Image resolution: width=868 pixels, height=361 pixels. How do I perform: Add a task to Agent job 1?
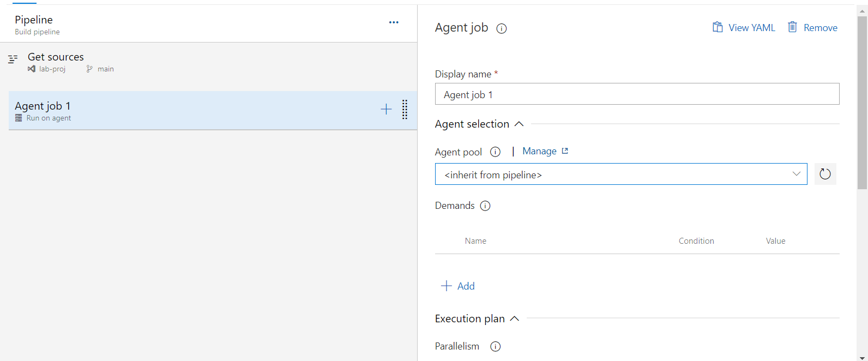click(386, 109)
